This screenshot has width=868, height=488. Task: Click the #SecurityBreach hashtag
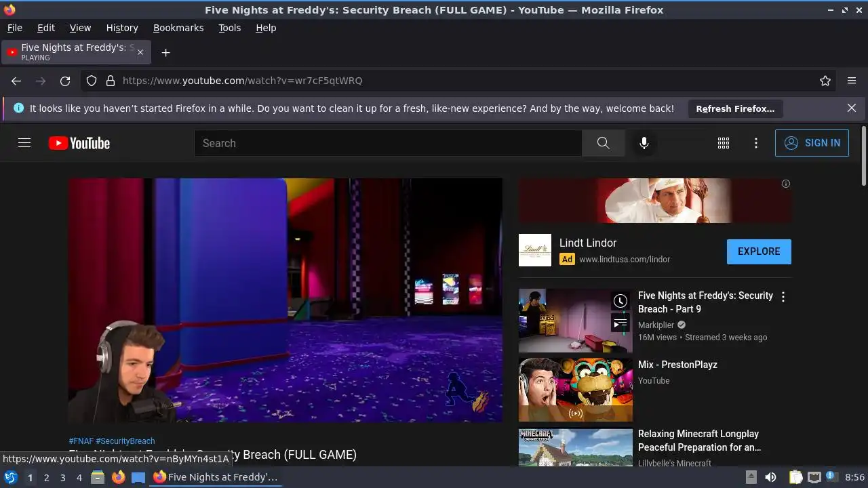click(x=125, y=441)
